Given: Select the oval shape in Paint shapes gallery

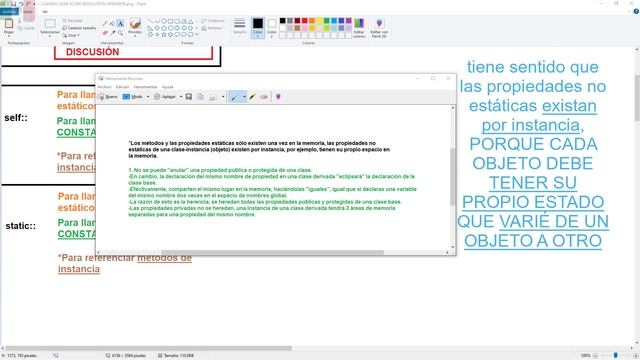Looking at the screenshot, I should [x=164, y=21].
